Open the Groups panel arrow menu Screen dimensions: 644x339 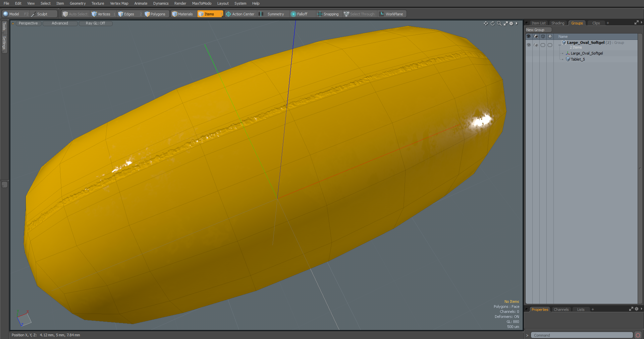point(641,22)
